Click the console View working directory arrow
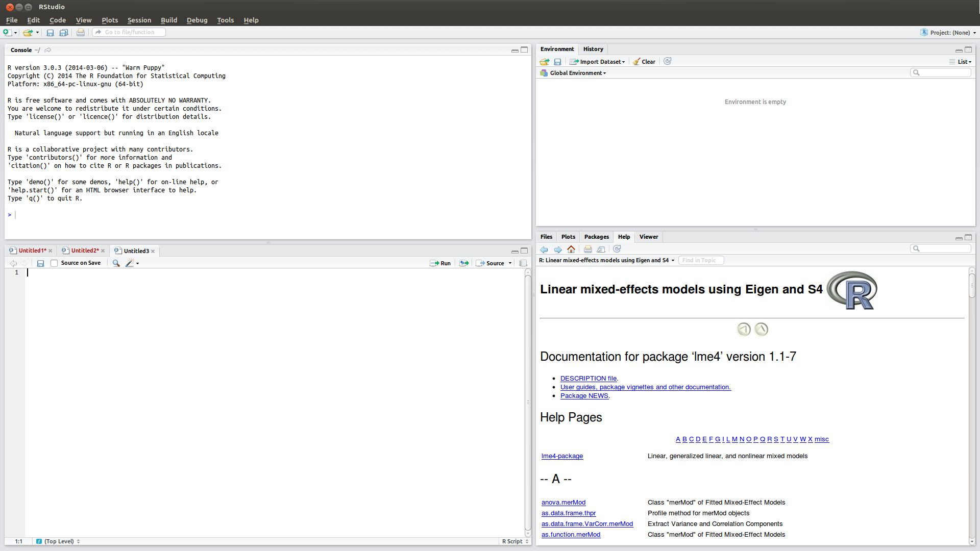Screen dimensions: 980x551 [48, 50]
